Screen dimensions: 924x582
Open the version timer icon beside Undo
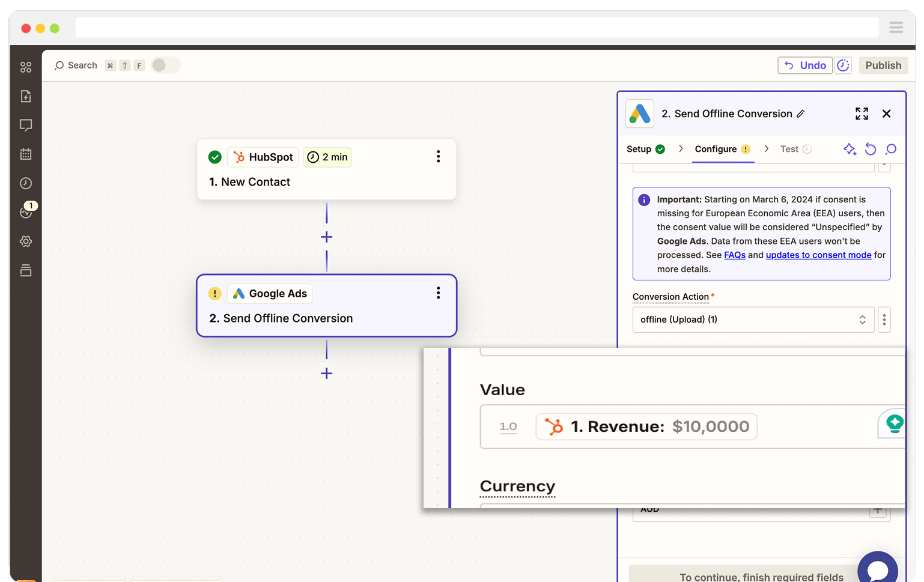tap(843, 65)
